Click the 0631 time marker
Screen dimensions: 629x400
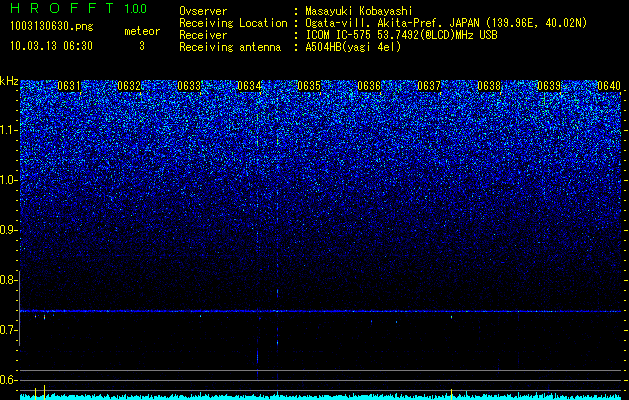pyautogui.click(x=69, y=86)
